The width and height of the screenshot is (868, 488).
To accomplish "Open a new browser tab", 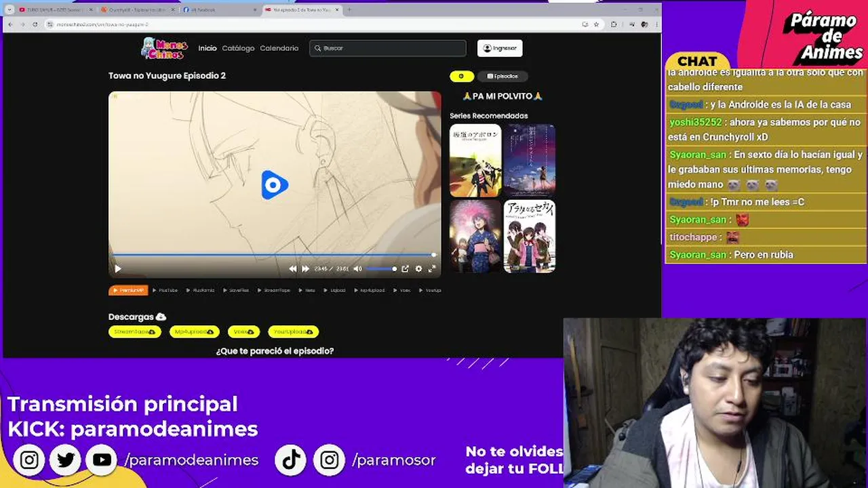I will coord(349,10).
